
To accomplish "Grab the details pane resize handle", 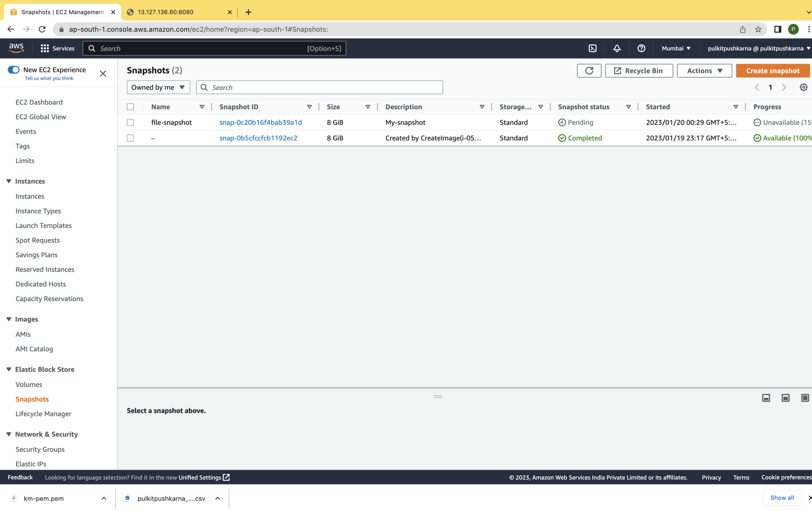I will (x=437, y=396).
